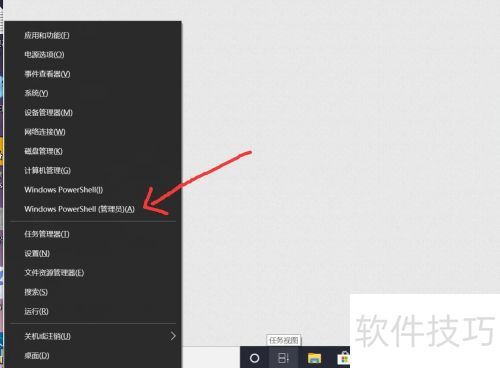Choose 网络连接(W)
The width and height of the screenshot is (500, 368).
coord(45,132)
